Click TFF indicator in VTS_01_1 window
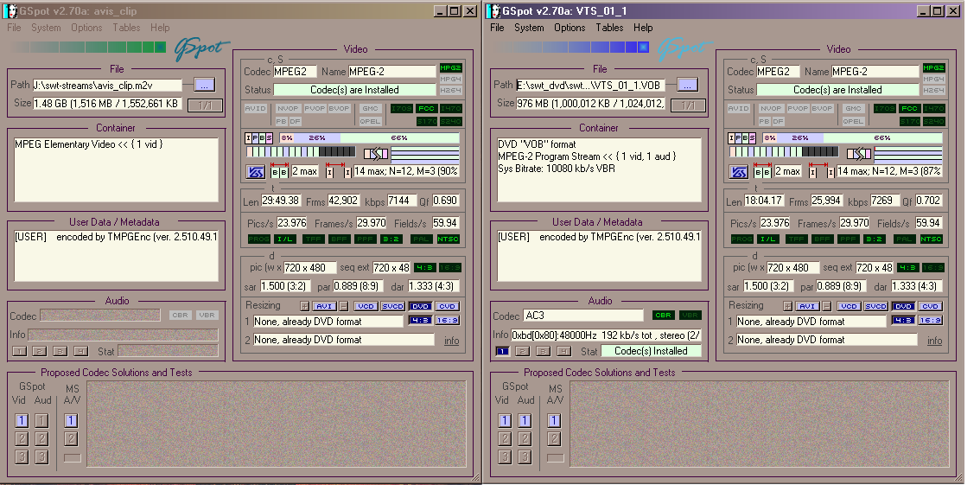This screenshot has height=485, width=980. click(796, 239)
